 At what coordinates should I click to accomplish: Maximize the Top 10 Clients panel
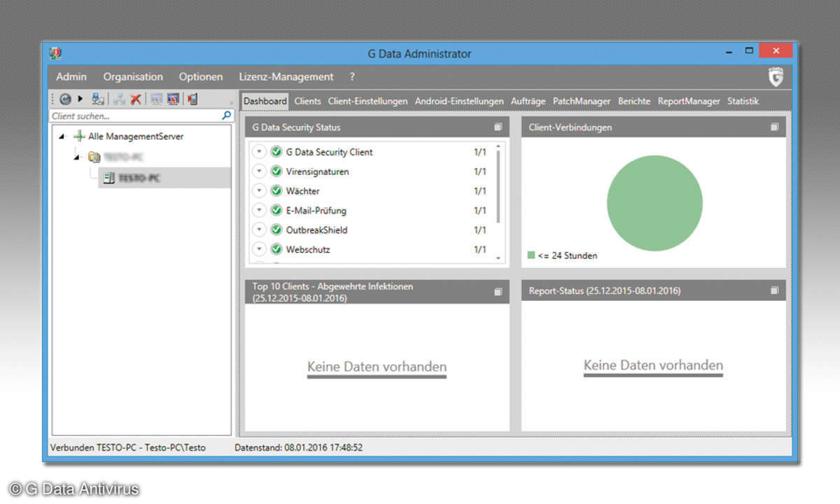[x=498, y=291]
